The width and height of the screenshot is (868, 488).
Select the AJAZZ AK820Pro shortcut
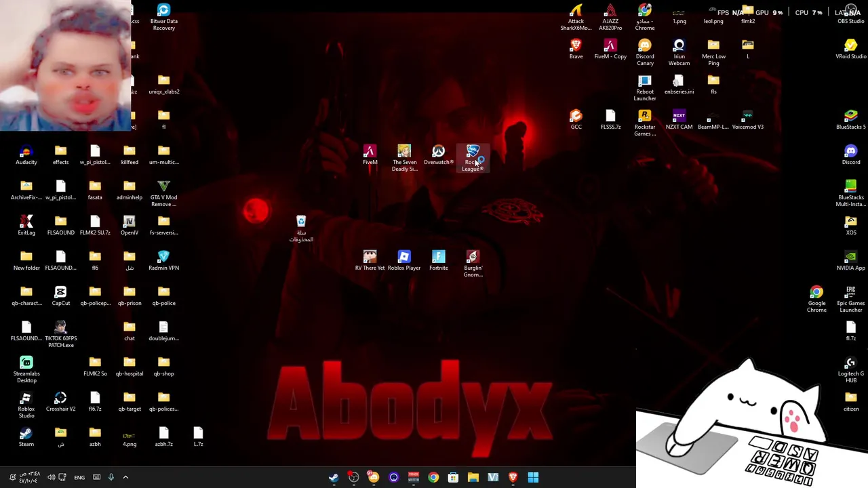tap(610, 17)
